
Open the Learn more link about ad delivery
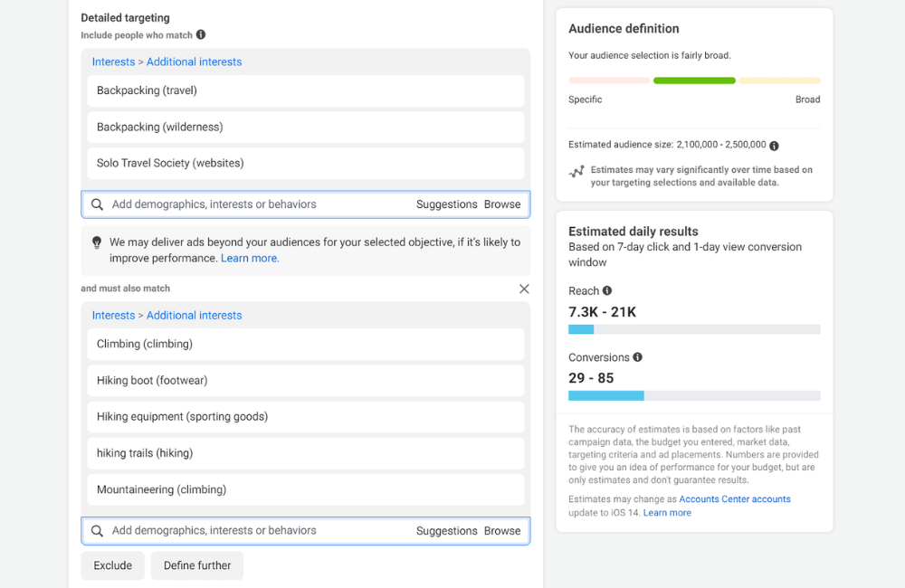[250, 258]
